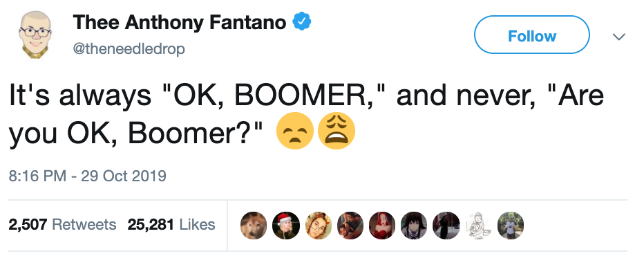Screen dimensions: 644x256
Task: Click Thee Anthony Fantano's profile avatar
Action: point(35,36)
